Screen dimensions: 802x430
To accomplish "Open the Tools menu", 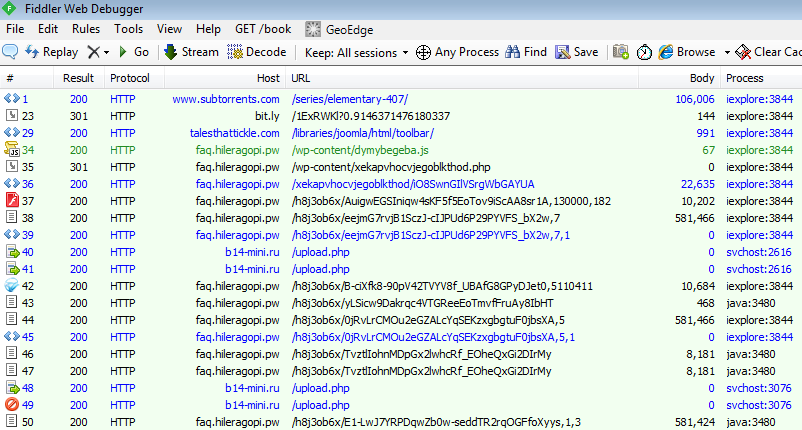I will [x=128, y=29].
